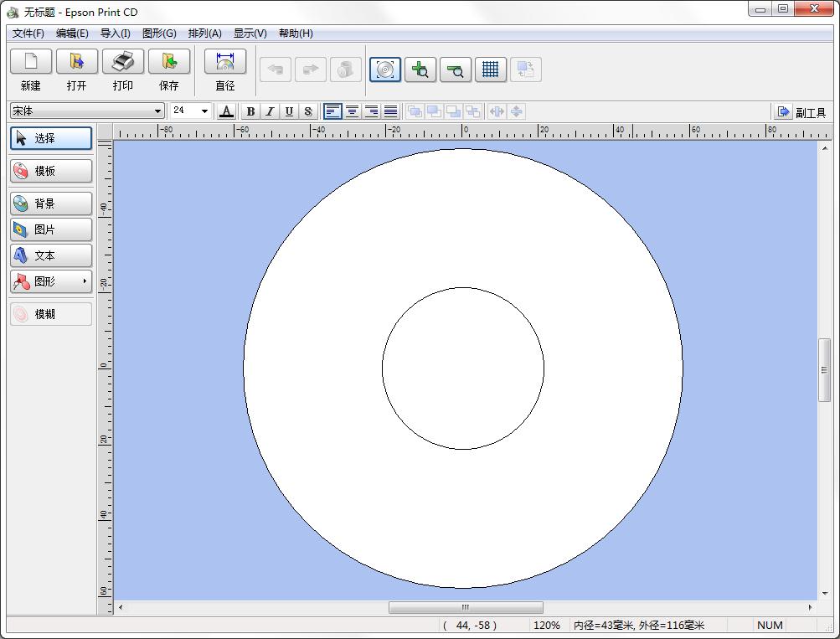Click the 背景 background button
Screen dimensions: 840x639
coord(51,204)
